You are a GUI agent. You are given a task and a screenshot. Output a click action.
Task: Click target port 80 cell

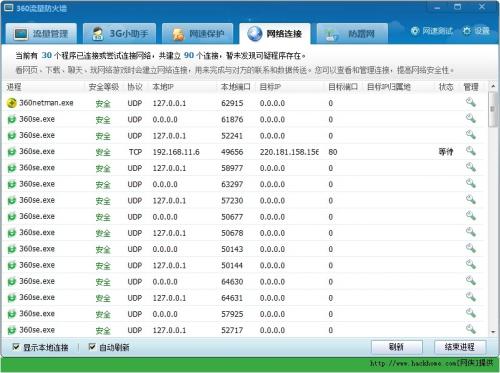click(x=333, y=152)
